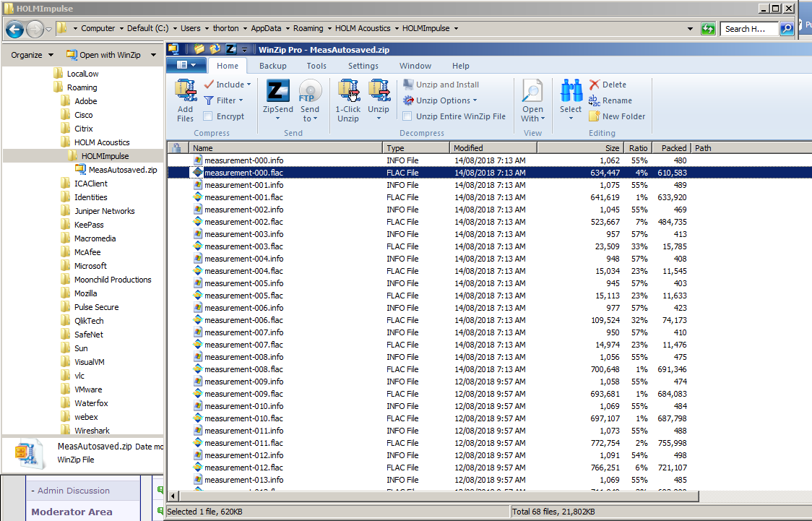Rename the selected file
The width and height of the screenshot is (812, 521).
610,100
